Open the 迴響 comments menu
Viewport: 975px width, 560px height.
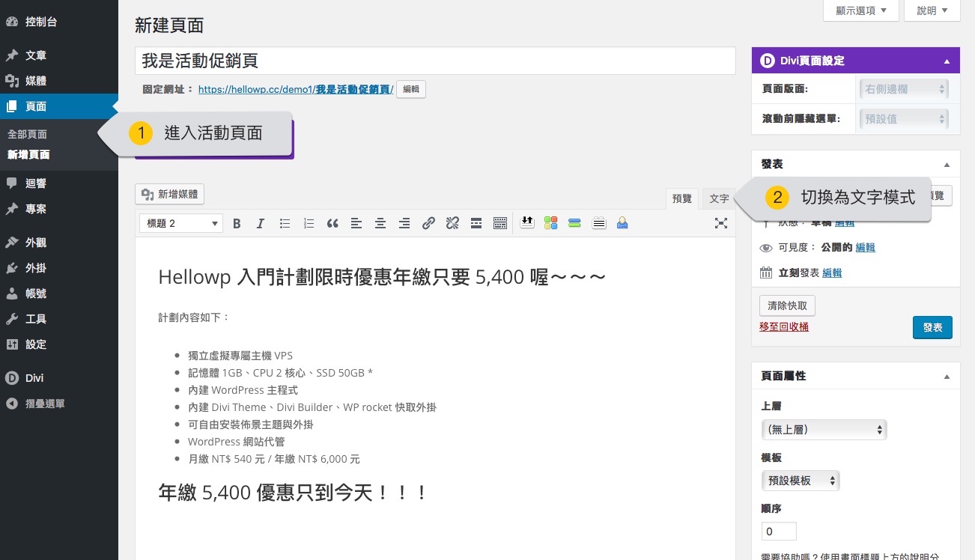[59, 183]
